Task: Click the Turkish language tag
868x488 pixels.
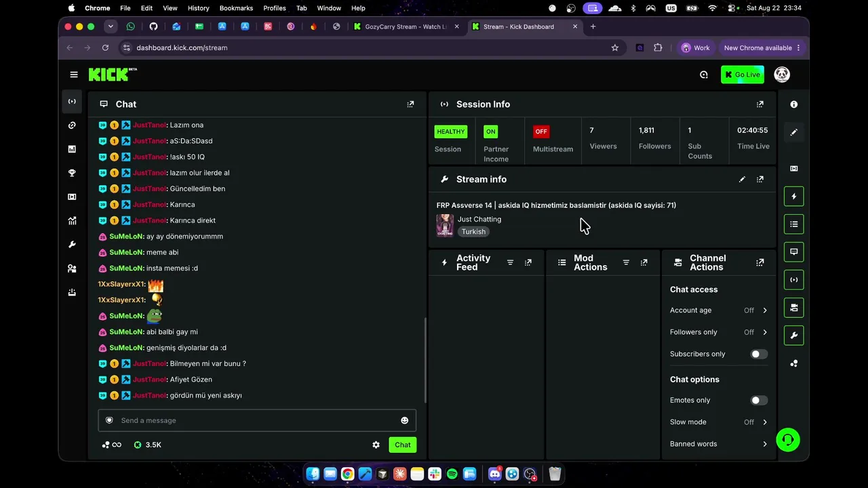Action: point(473,232)
